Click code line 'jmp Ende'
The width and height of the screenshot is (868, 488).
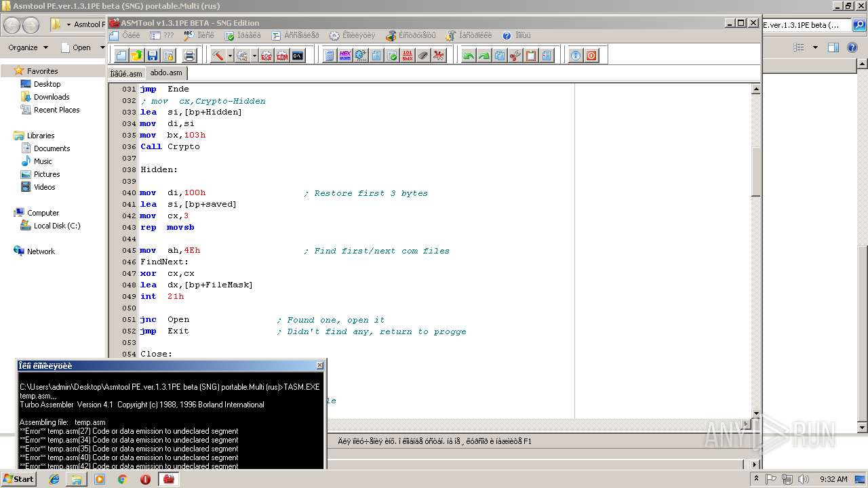(165, 89)
